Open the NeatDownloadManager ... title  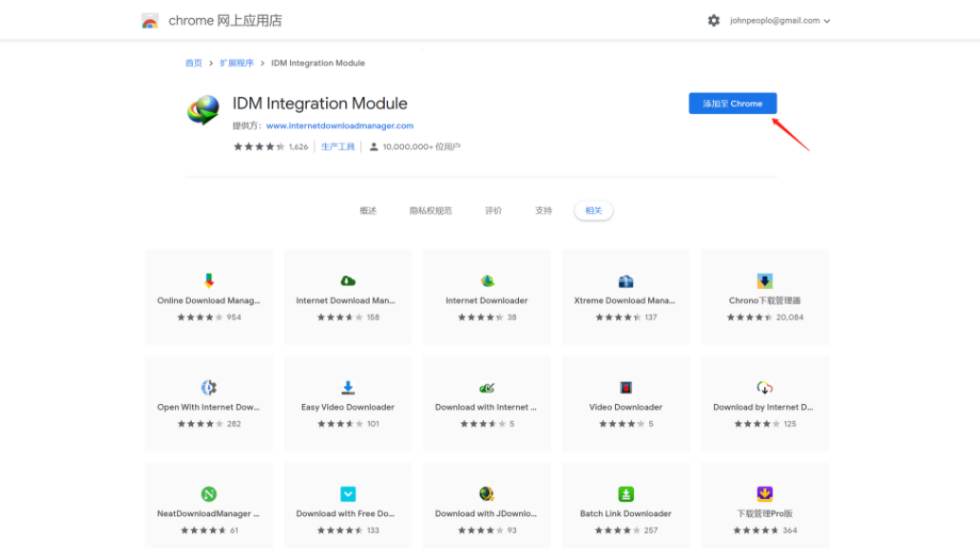(208, 514)
